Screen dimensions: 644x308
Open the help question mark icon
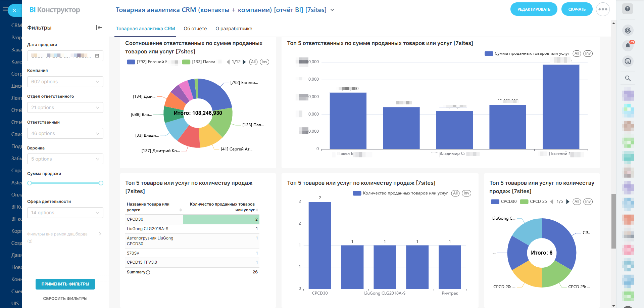pos(627,9)
